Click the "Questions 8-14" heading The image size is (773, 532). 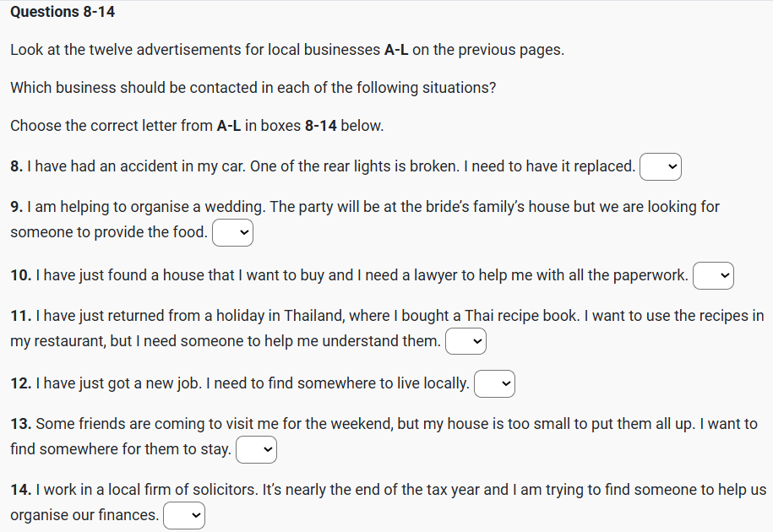pyautogui.click(x=63, y=12)
